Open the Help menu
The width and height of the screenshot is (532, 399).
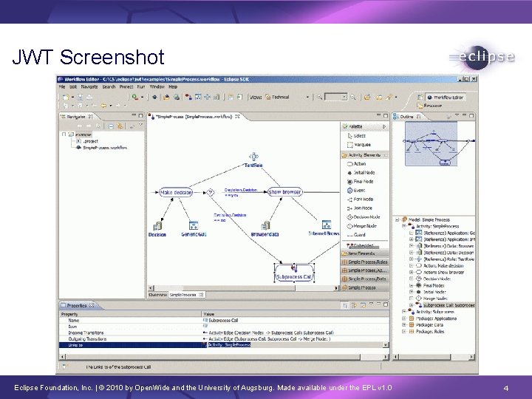coord(173,87)
